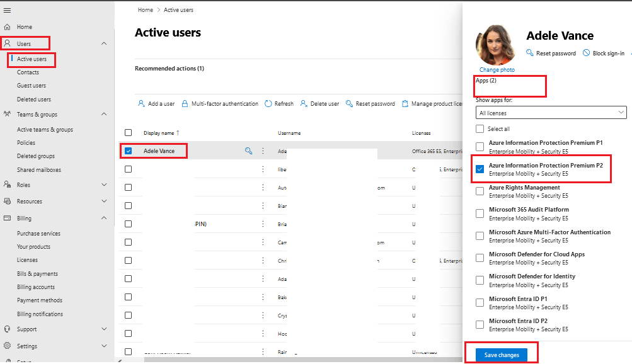Viewport: 632px width, 364px height.
Task: Open Payment methods under Billing
Action: pos(40,300)
